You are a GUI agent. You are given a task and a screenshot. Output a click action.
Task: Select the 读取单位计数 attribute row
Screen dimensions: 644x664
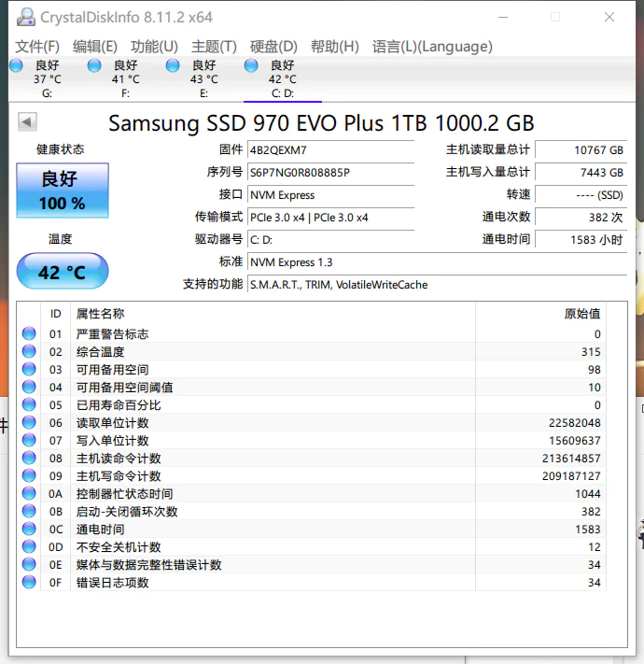[313, 423]
